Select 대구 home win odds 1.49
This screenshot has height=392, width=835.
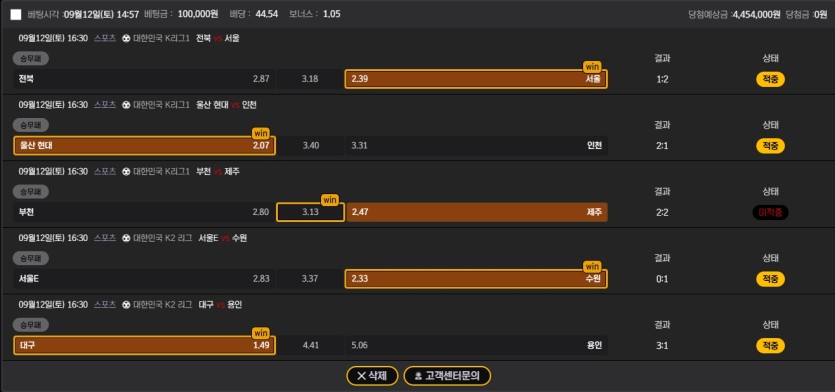click(x=144, y=345)
